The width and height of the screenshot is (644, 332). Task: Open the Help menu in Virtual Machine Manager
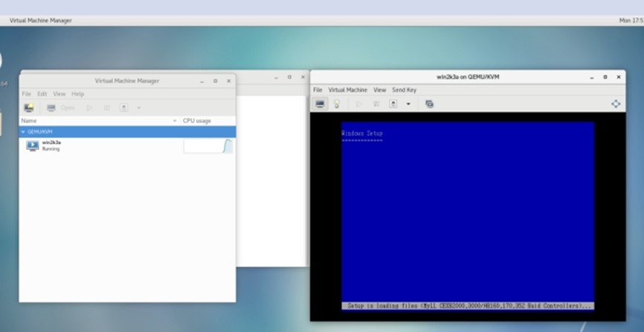[x=77, y=94]
